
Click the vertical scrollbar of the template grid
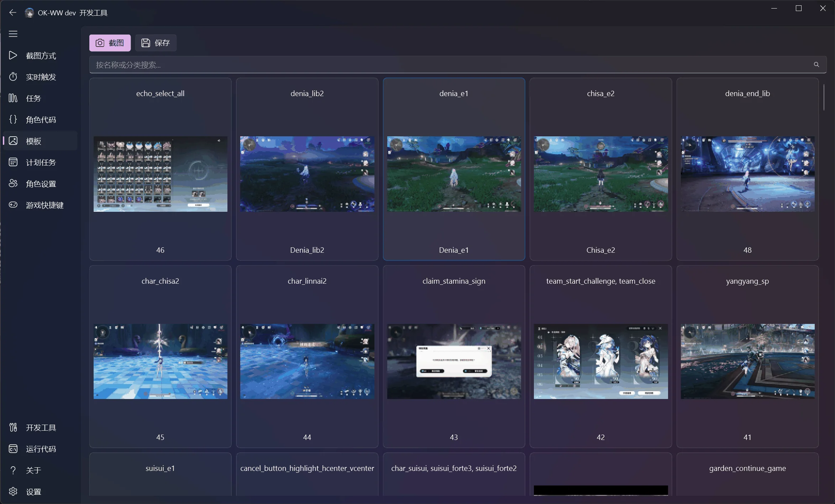pos(824,98)
